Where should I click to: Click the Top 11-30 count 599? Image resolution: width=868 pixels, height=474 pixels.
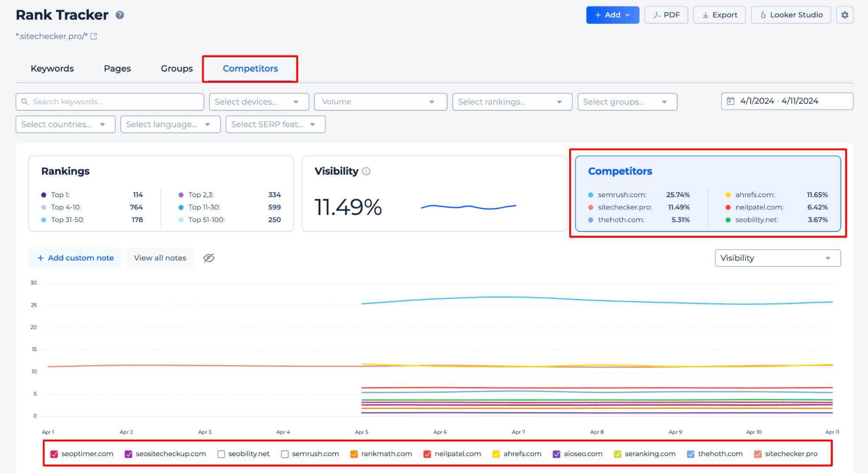(274, 207)
